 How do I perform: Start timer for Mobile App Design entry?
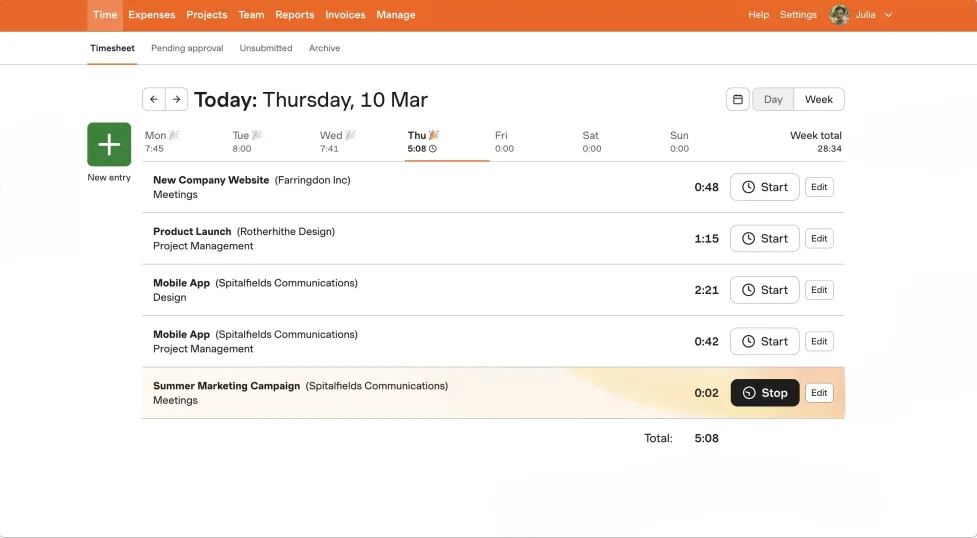click(x=765, y=290)
